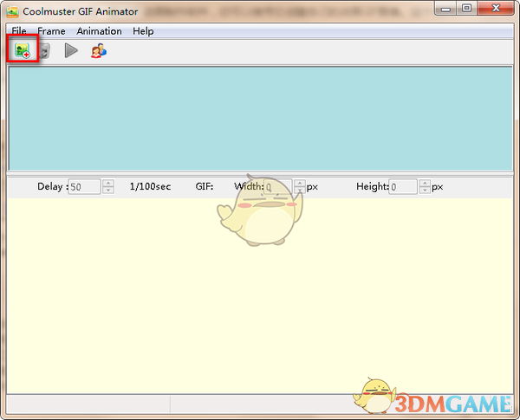The height and width of the screenshot is (420, 520).
Task: Click the "GIF:" label
Action: tap(205, 186)
